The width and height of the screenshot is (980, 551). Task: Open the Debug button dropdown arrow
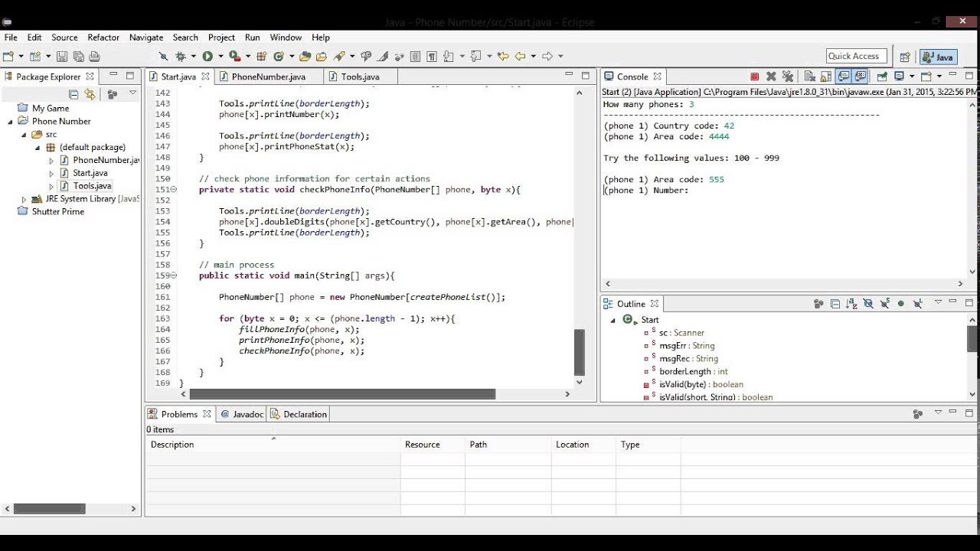click(193, 57)
